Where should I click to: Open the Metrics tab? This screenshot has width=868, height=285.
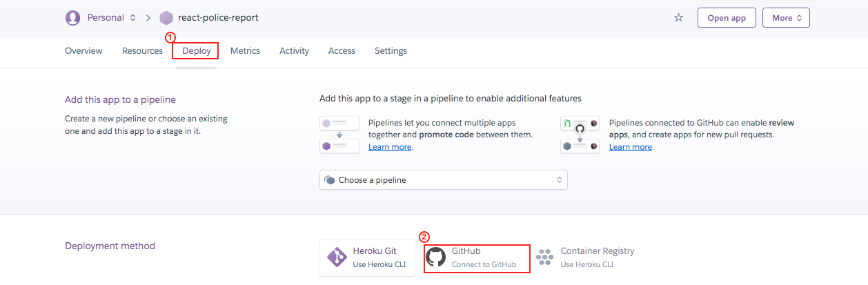coord(245,51)
